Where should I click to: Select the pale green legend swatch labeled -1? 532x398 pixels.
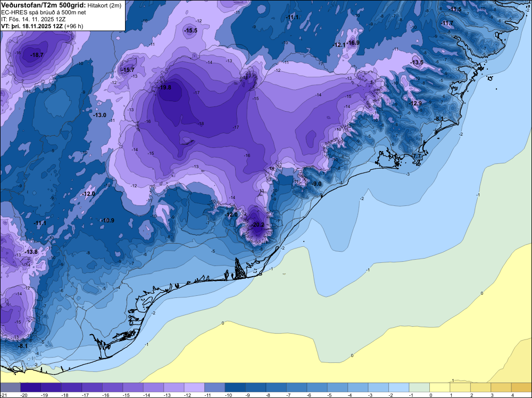(x=419, y=387)
